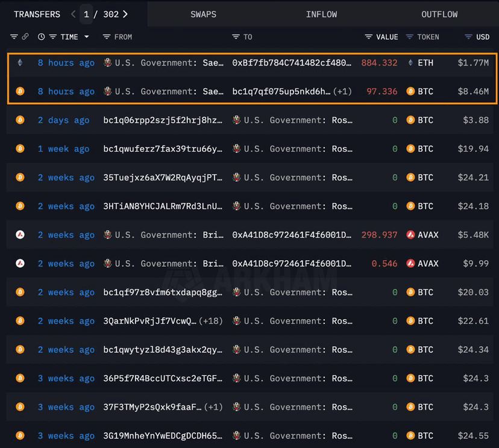Click the BTC icon beside the $8.46M transfer
Screen dimensions: 499x448
(410, 92)
